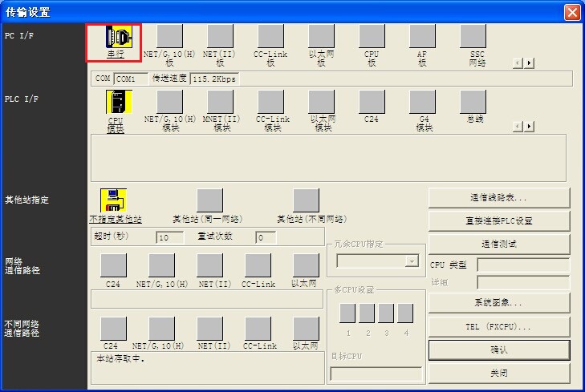This screenshot has width=585, height=392.
Task: Select the PLC I/F 总线 icon
Action: 473,102
